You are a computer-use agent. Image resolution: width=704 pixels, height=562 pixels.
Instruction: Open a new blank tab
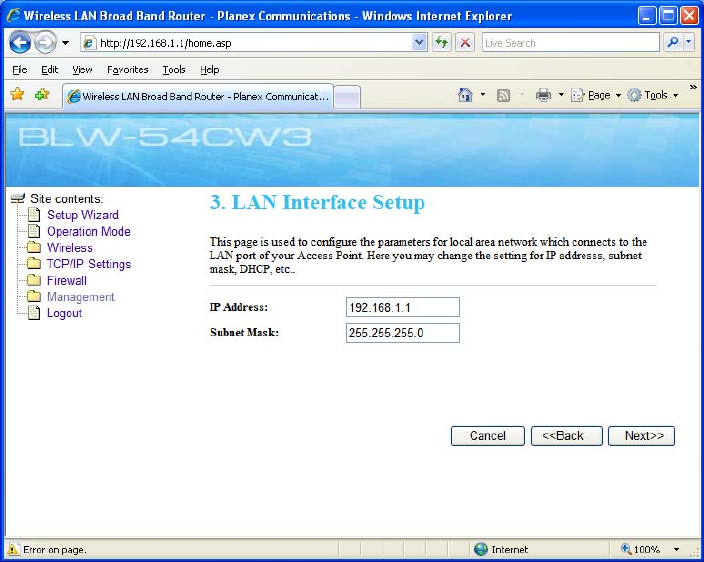click(x=347, y=97)
